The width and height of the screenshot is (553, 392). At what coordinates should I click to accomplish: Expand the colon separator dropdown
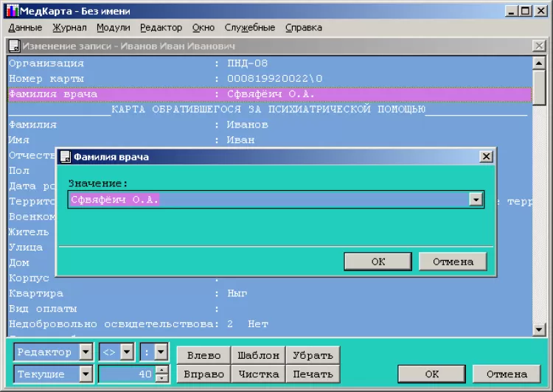click(x=161, y=351)
